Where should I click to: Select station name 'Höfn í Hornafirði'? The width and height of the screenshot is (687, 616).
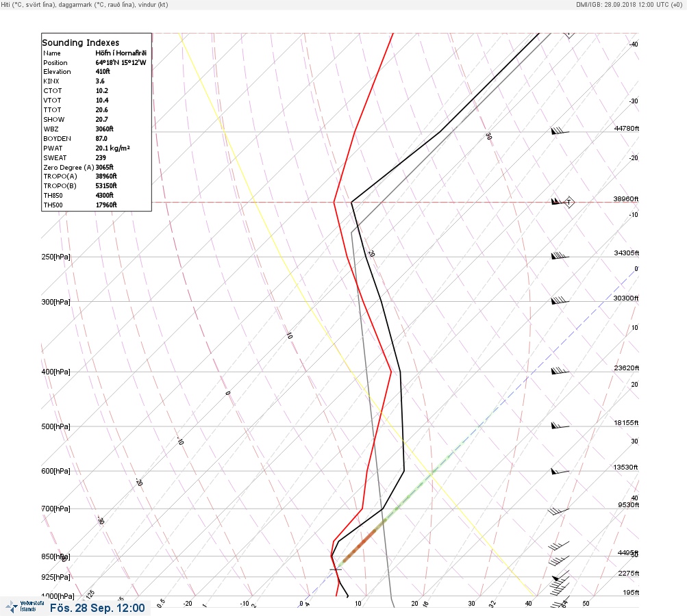pos(121,53)
